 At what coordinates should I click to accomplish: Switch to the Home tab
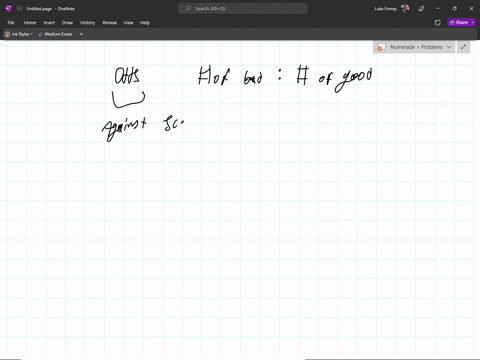pos(30,23)
